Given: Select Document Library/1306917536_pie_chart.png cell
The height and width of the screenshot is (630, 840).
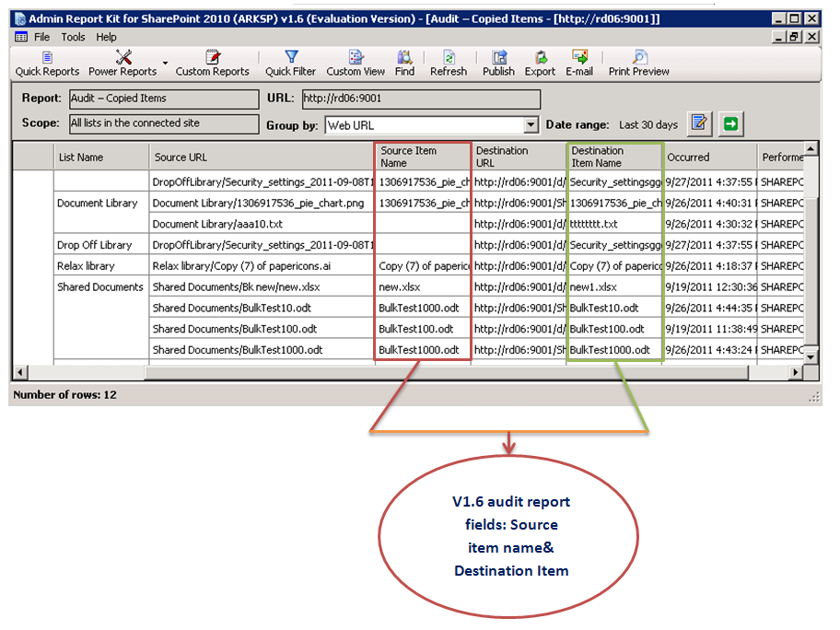Looking at the screenshot, I should [262, 203].
